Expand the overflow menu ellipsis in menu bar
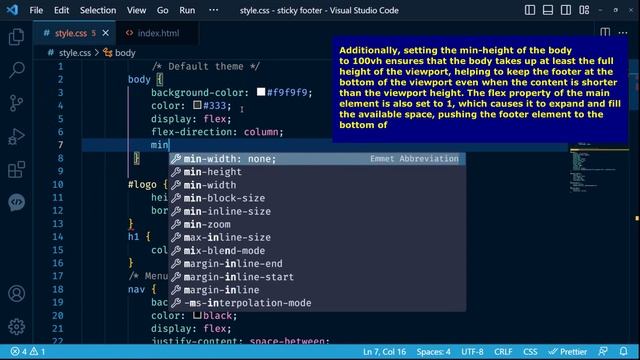This screenshot has height=360, width=640. (213, 10)
